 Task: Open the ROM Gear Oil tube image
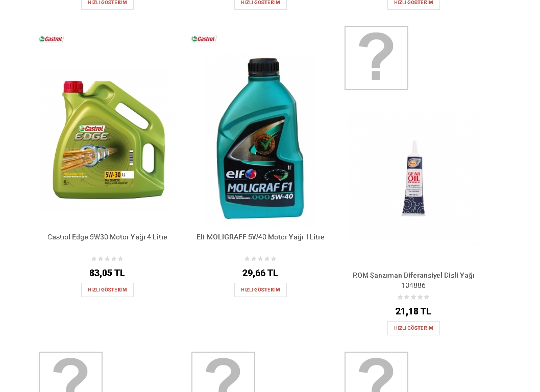click(413, 178)
